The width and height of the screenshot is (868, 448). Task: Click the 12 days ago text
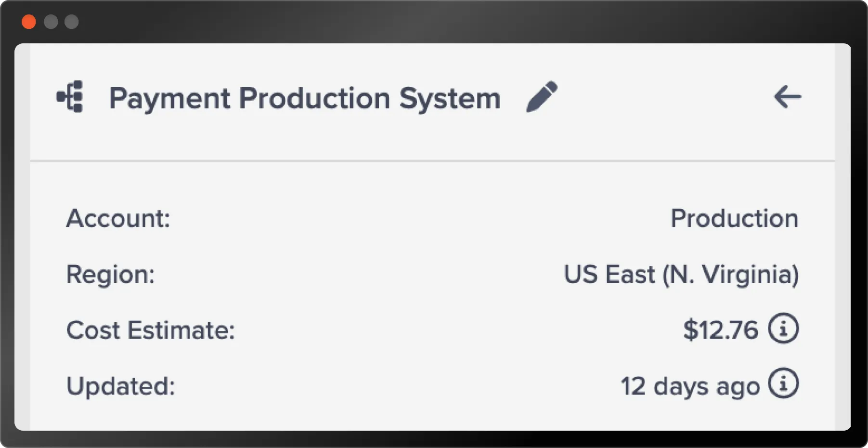690,386
